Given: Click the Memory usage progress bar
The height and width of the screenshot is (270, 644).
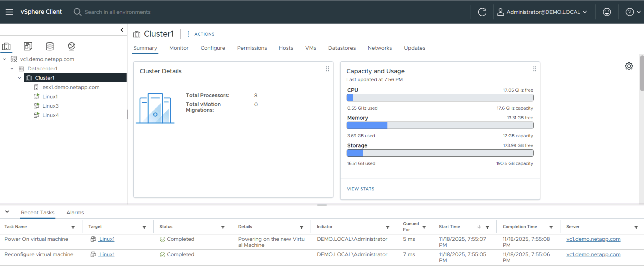Looking at the screenshot, I should pyautogui.click(x=440, y=125).
